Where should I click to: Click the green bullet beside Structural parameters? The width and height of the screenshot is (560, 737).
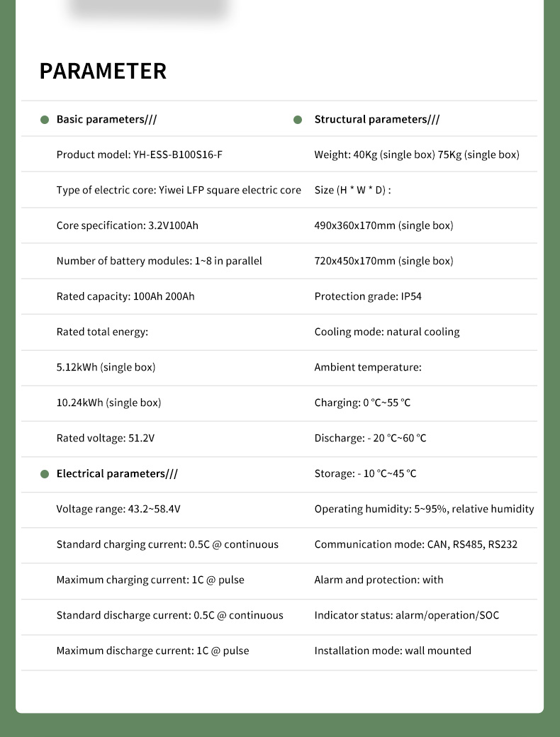298,120
